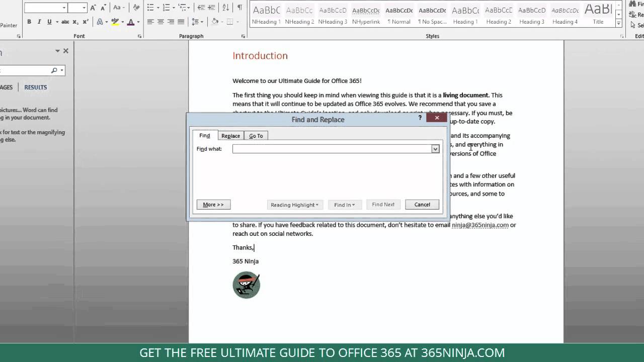Toggle Italic formatting
This screenshot has height=362, width=644.
point(39,22)
